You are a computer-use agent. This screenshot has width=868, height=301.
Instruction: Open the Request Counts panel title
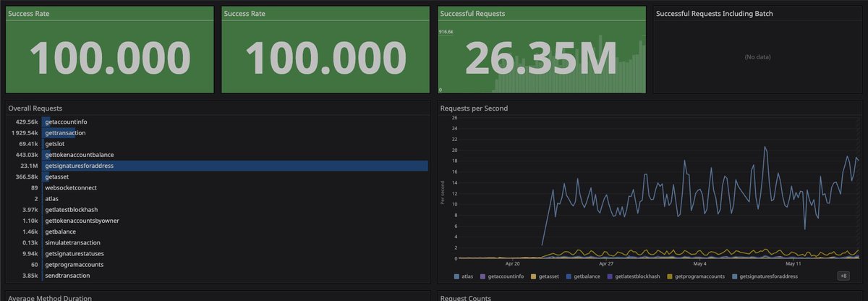(466, 297)
